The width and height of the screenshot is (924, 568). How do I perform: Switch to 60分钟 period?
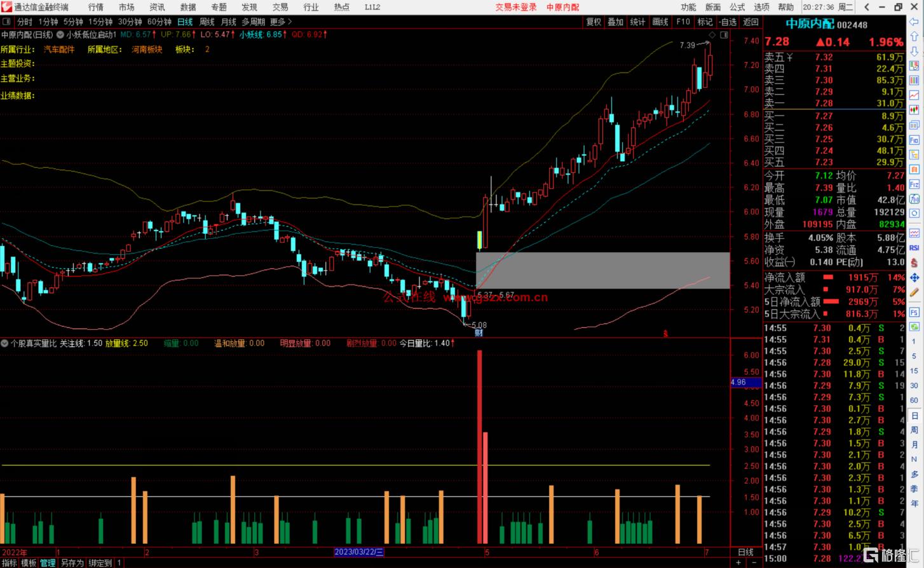pos(160,22)
